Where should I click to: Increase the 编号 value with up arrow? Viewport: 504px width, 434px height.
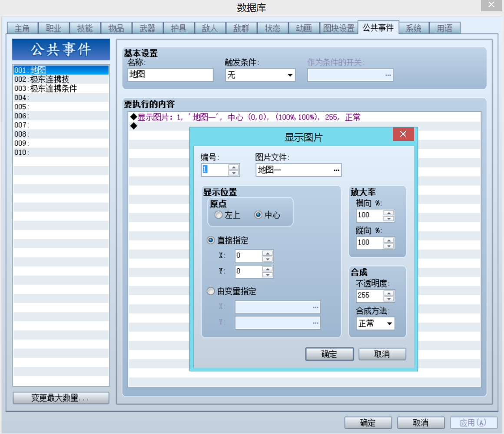click(x=234, y=167)
